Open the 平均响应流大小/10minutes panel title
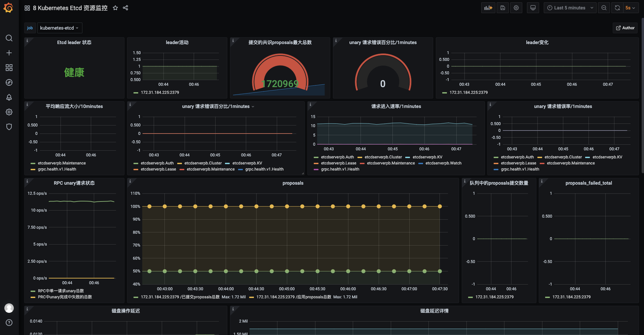 tap(74, 106)
